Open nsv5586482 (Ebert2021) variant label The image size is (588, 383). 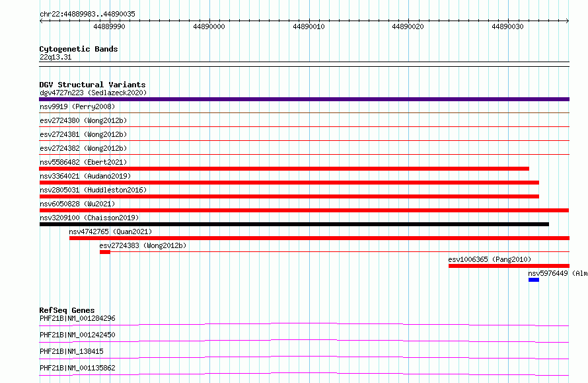pyautogui.click(x=83, y=162)
